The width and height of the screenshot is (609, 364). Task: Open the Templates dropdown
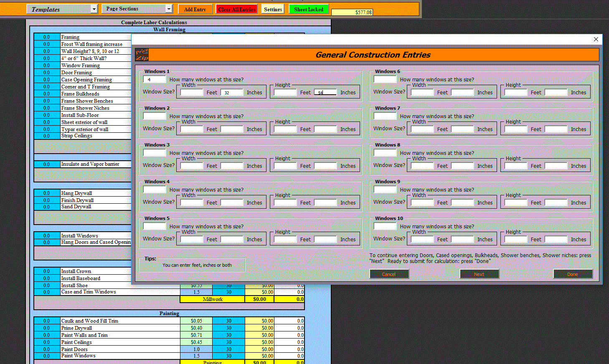[x=58, y=8]
